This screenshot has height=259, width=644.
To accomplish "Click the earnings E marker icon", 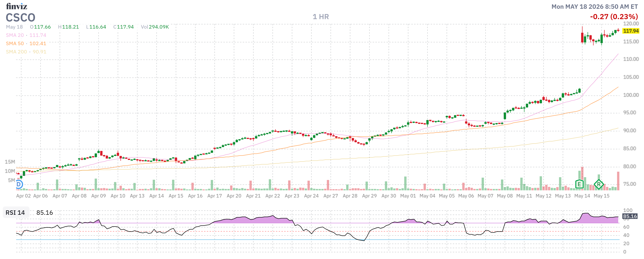I will (x=579, y=185).
